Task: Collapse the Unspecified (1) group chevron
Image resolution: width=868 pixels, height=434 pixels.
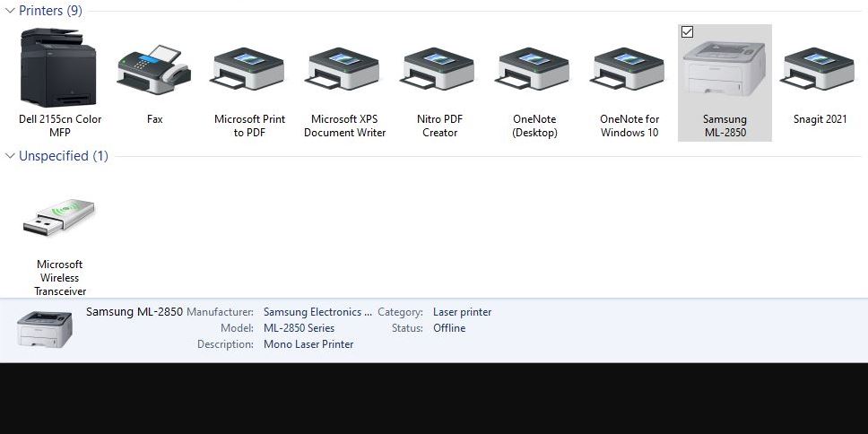Action: pos(9,156)
